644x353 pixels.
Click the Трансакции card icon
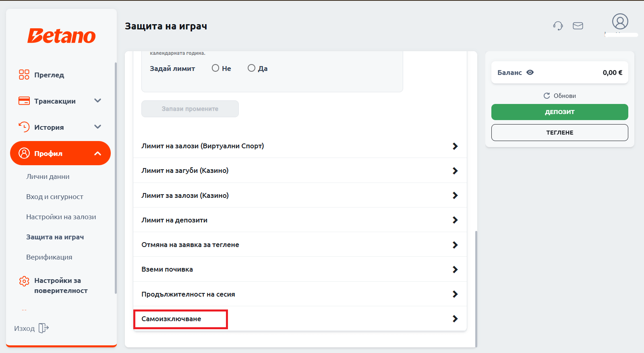pyautogui.click(x=24, y=101)
